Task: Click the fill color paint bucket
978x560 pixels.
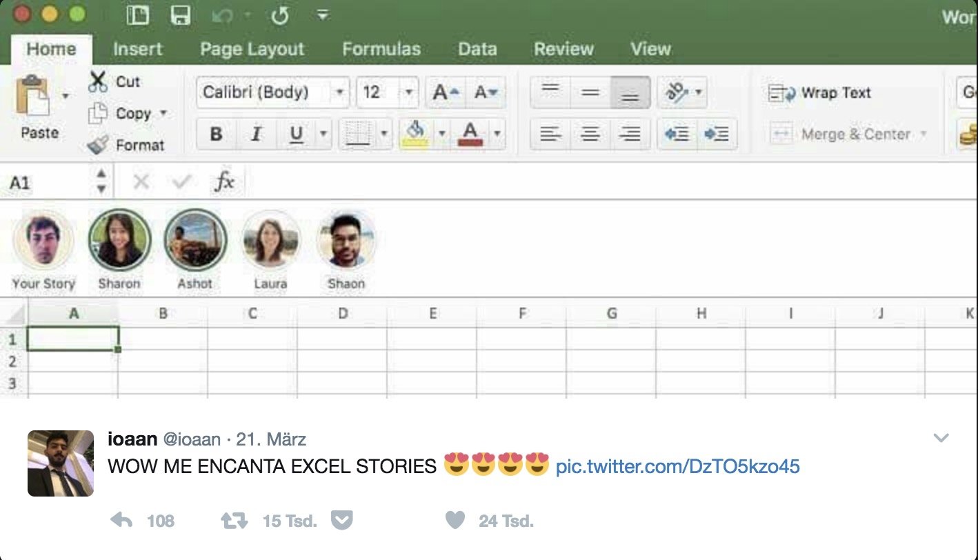Action: [415, 133]
